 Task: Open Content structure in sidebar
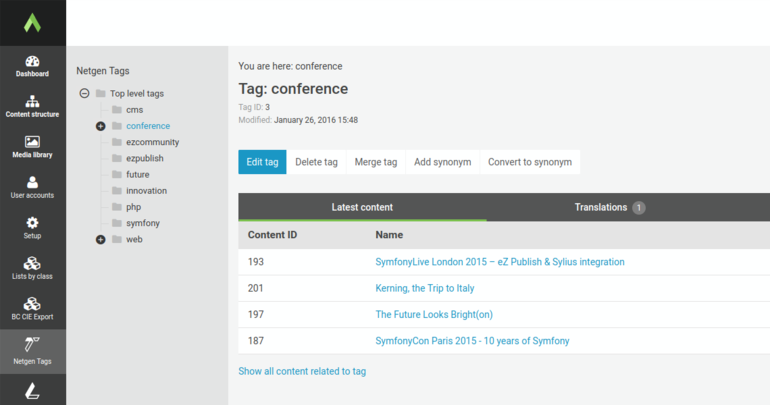[32, 107]
